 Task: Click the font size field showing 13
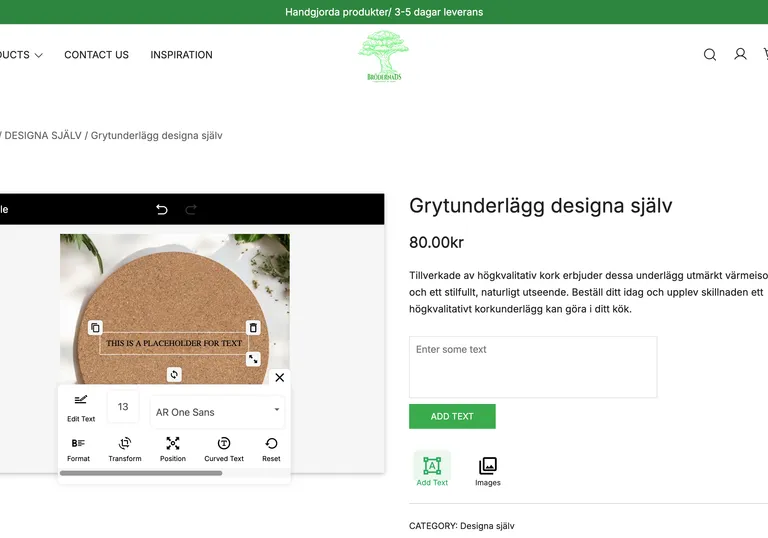click(x=123, y=406)
